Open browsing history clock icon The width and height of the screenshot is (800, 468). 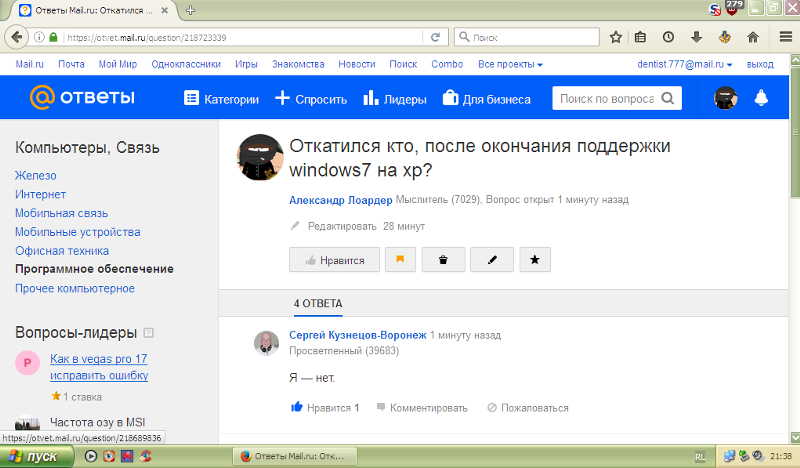668,37
